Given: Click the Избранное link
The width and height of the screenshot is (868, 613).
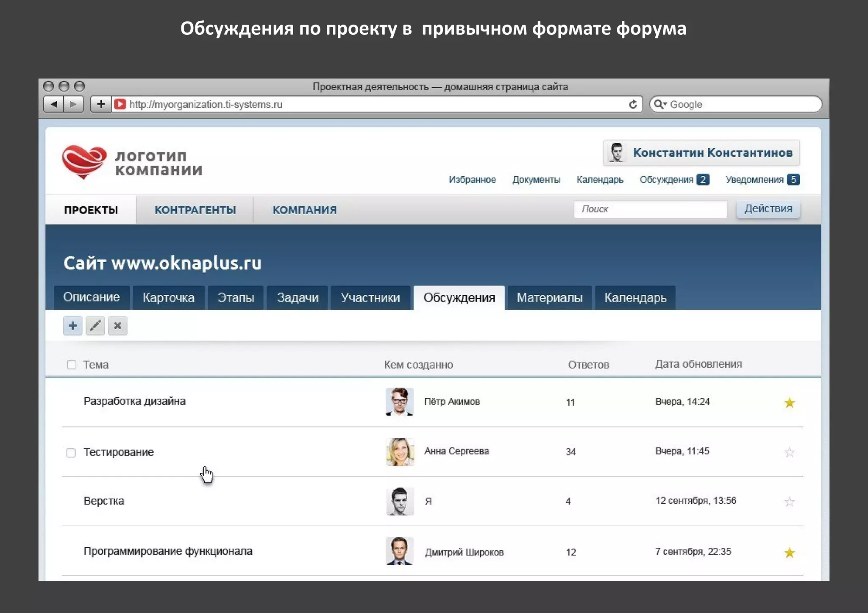Looking at the screenshot, I should pyautogui.click(x=472, y=180).
